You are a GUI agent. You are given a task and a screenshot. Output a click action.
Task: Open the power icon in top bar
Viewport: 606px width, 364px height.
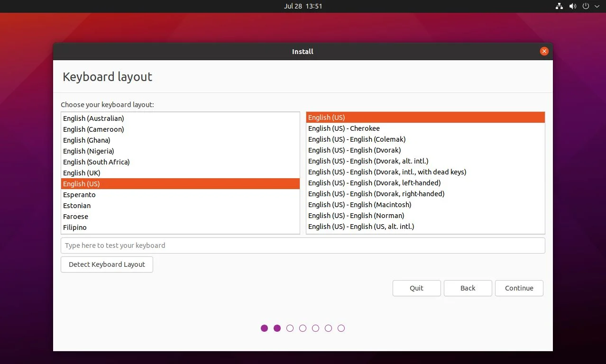(586, 6)
